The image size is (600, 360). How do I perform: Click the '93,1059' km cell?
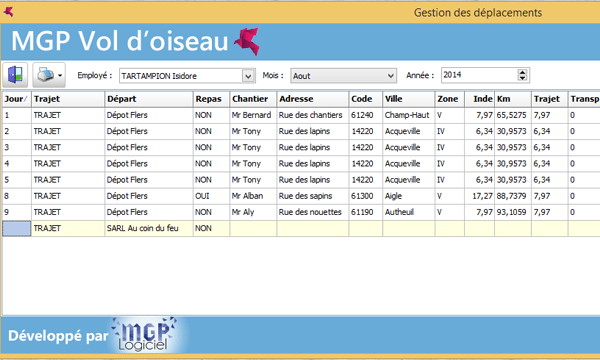click(513, 212)
